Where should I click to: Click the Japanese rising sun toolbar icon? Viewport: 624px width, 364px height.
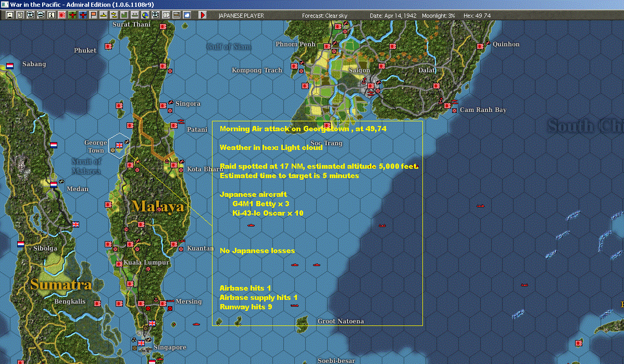click(61, 15)
